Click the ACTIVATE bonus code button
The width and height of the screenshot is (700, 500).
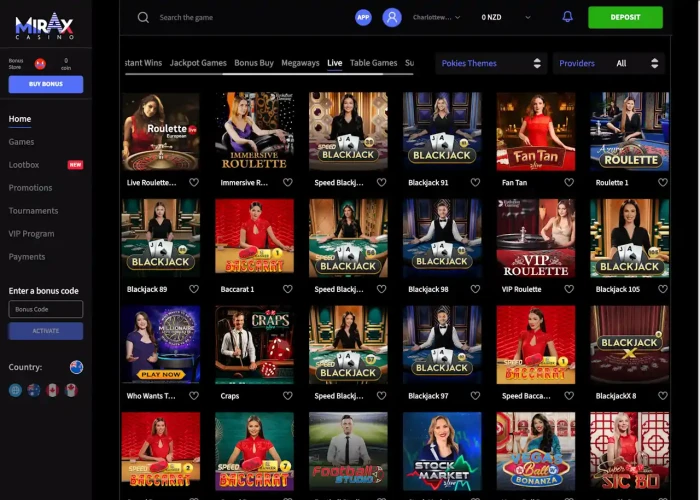pyautogui.click(x=46, y=331)
